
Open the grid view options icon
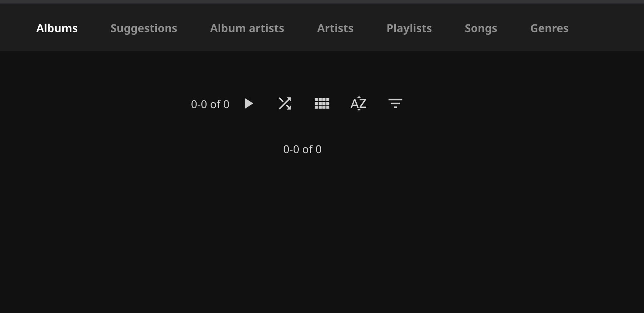coord(322,104)
